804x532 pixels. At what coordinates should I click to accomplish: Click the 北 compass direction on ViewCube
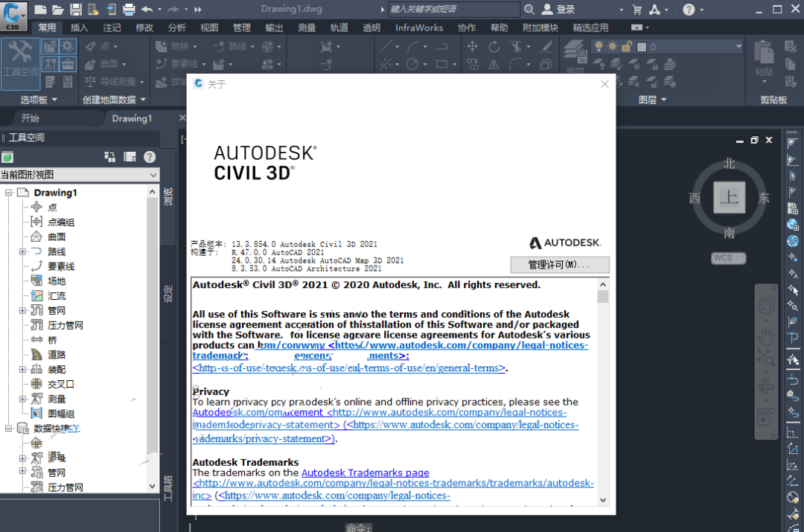pos(729,164)
